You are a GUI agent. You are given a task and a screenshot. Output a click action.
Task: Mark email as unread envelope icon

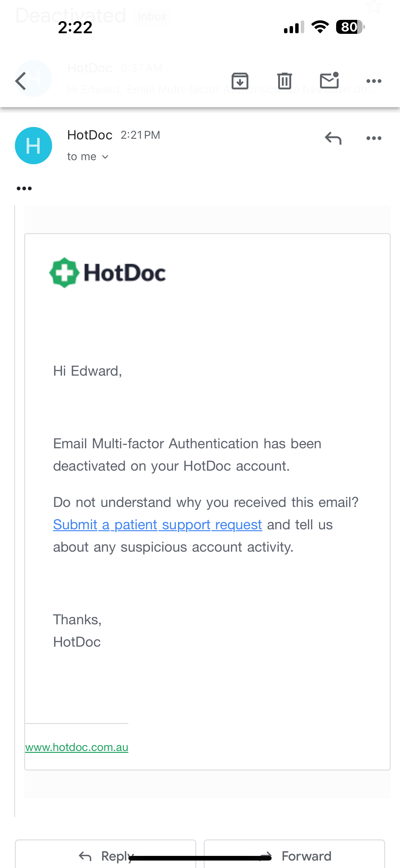point(329,80)
